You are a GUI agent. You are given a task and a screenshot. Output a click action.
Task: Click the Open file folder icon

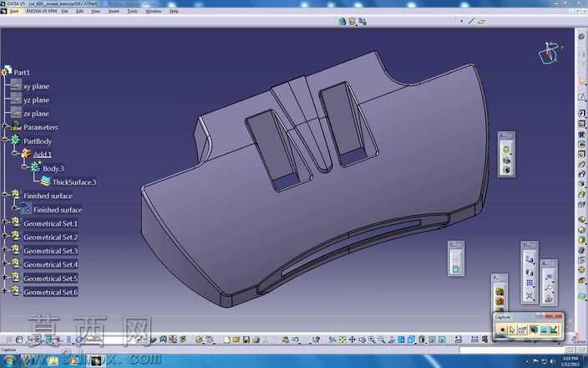236,340
